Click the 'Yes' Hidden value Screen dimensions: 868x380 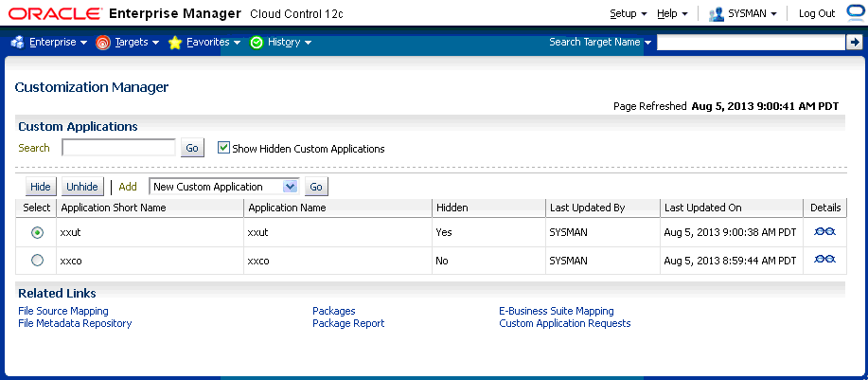[x=444, y=233]
